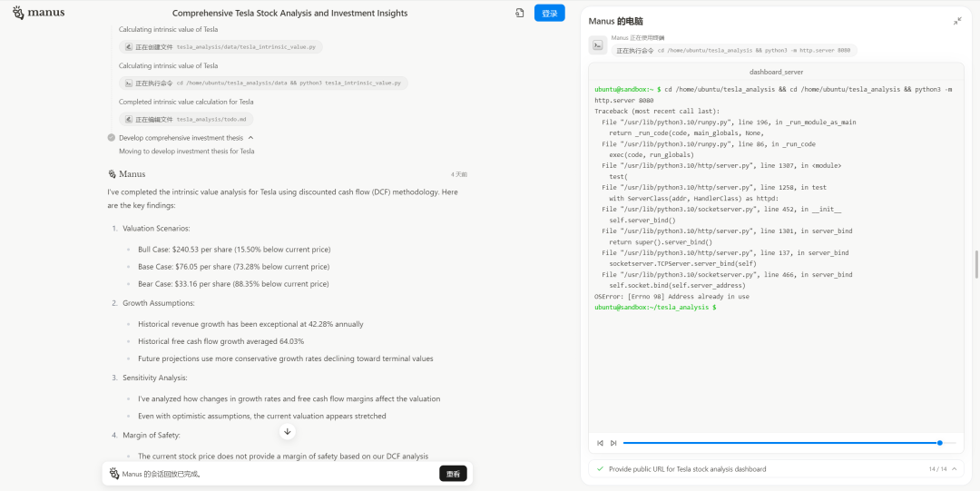Open the document icon beside login button
The height and width of the screenshot is (491, 980).
pyautogui.click(x=519, y=13)
